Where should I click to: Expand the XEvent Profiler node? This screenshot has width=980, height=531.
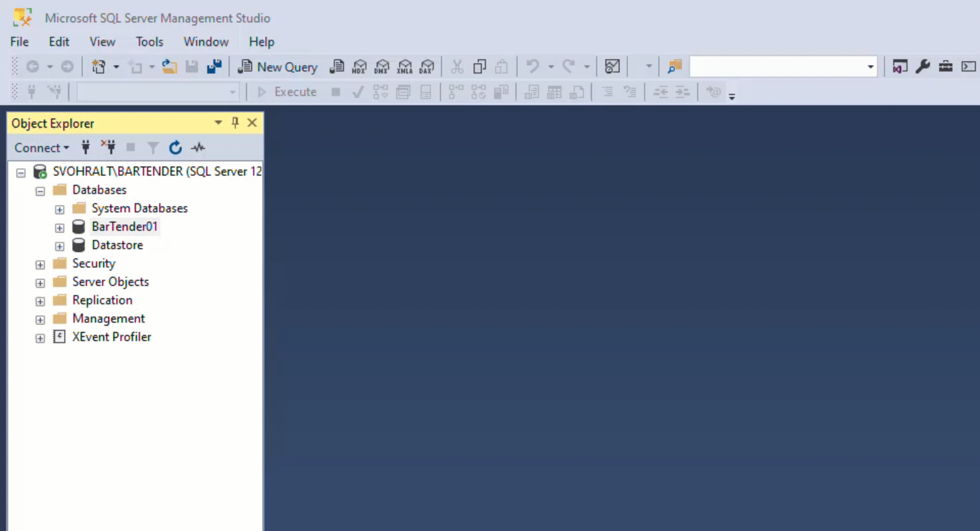(40, 338)
